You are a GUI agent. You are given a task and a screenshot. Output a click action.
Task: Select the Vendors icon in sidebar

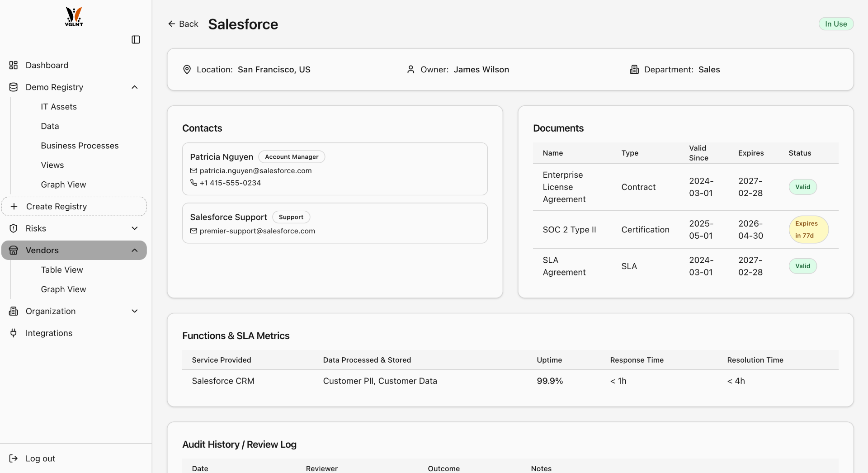pyautogui.click(x=14, y=250)
